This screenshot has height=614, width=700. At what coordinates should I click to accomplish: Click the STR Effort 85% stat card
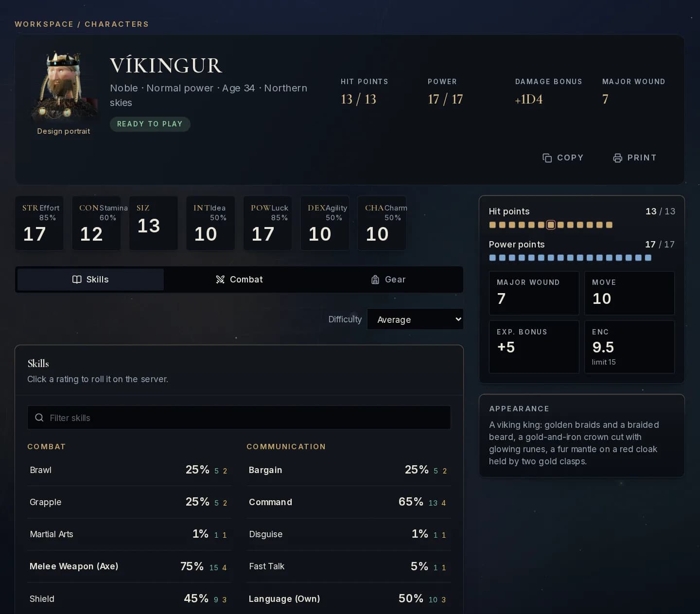coord(39,223)
